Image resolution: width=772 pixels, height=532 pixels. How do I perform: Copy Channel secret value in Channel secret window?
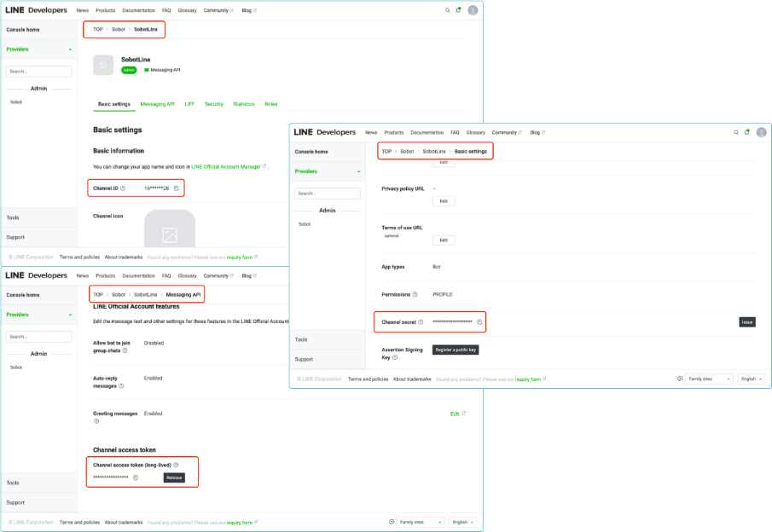coord(479,322)
